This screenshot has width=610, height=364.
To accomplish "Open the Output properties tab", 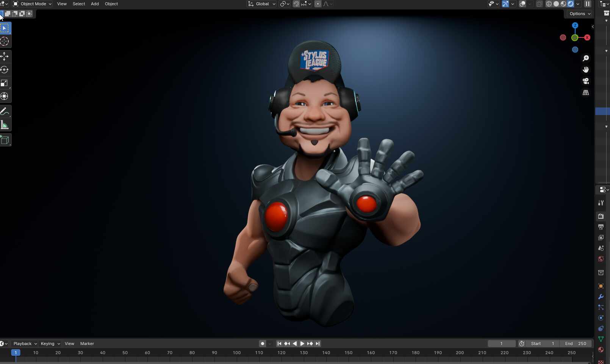I will [601, 227].
